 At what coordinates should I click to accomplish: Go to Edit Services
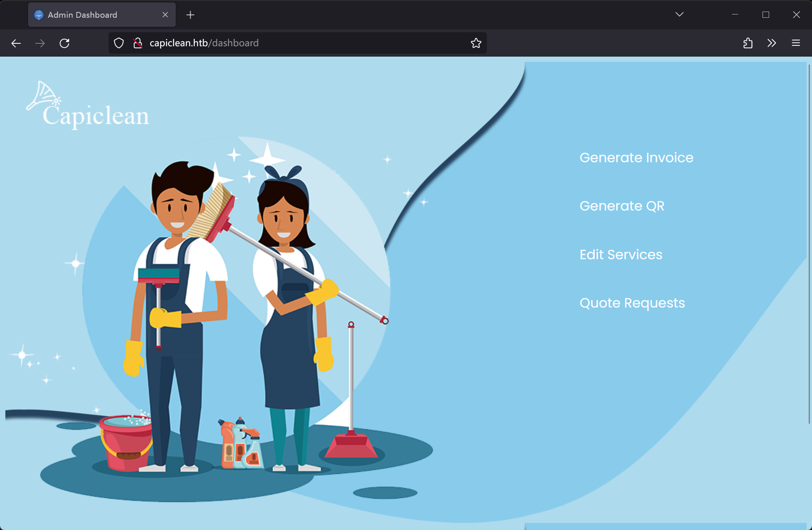[x=621, y=255]
